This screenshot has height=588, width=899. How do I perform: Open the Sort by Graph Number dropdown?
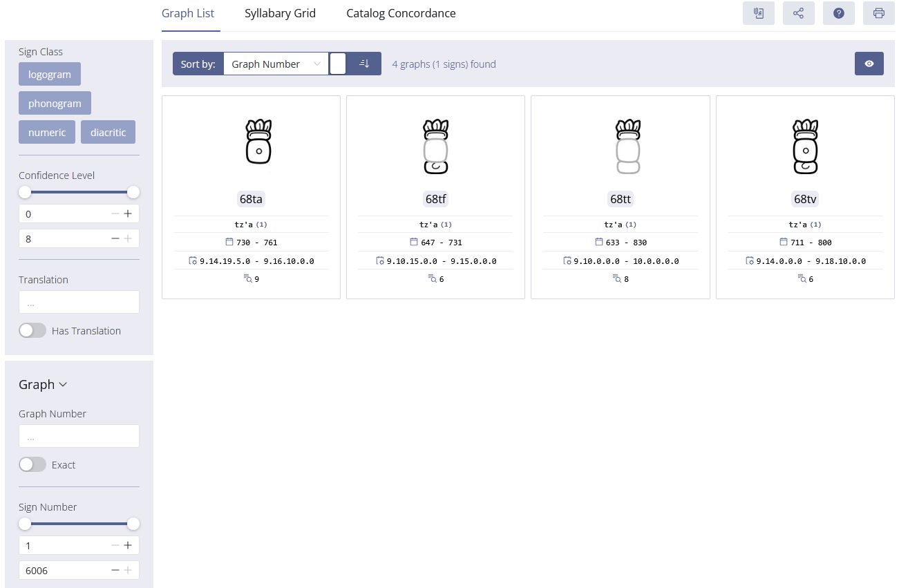pyautogui.click(x=276, y=64)
